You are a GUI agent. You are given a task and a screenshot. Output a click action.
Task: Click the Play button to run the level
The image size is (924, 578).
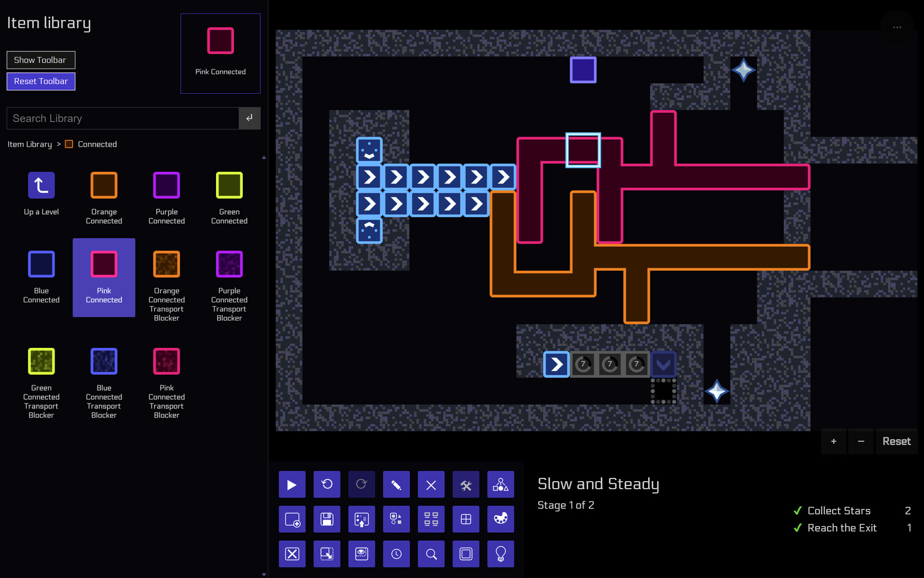point(292,484)
